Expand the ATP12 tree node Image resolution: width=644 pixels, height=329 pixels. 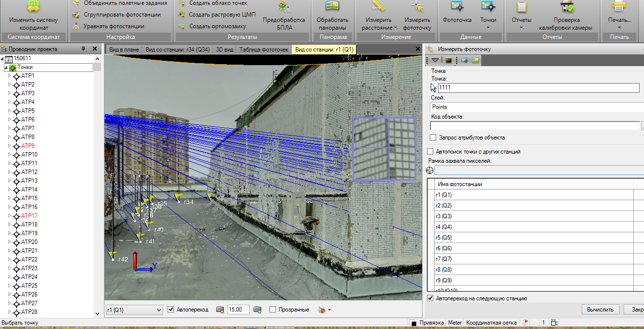(9, 172)
